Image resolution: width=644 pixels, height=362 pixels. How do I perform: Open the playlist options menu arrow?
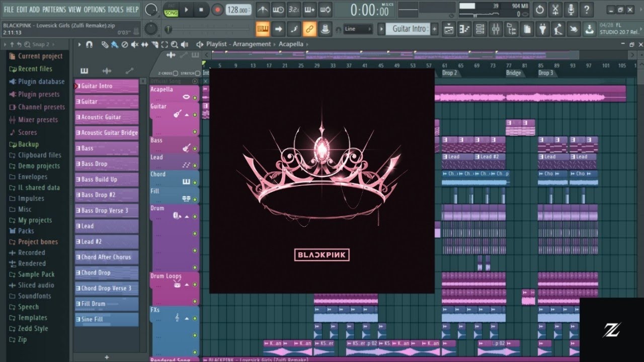(79, 44)
